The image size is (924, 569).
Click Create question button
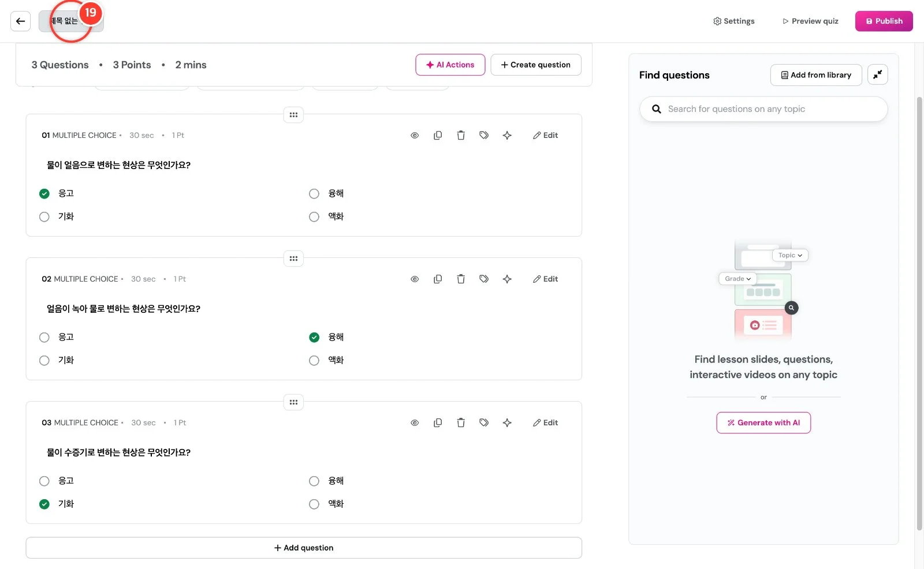tap(535, 65)
